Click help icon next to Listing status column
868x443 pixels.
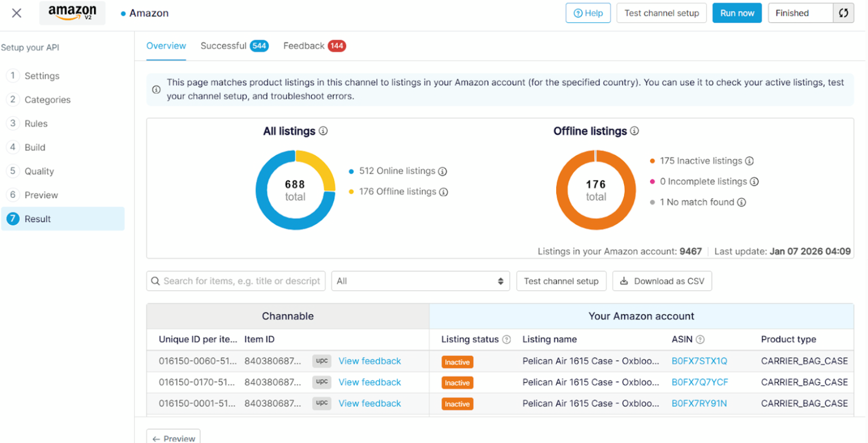(x=506, y=340)
